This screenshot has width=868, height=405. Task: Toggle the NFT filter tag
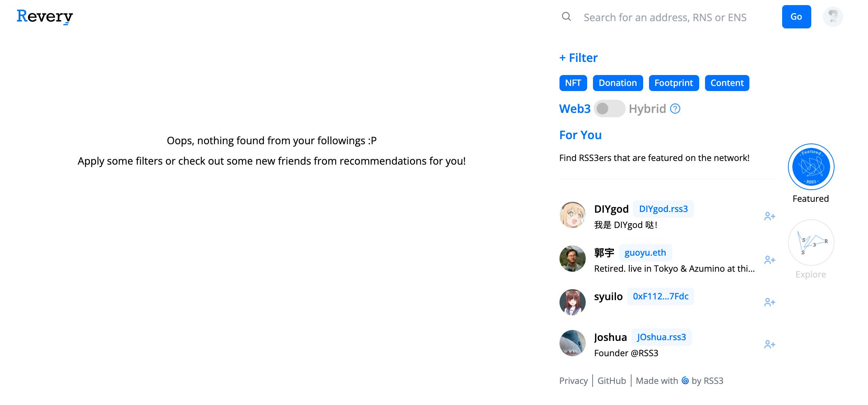(x=573, y=83)
